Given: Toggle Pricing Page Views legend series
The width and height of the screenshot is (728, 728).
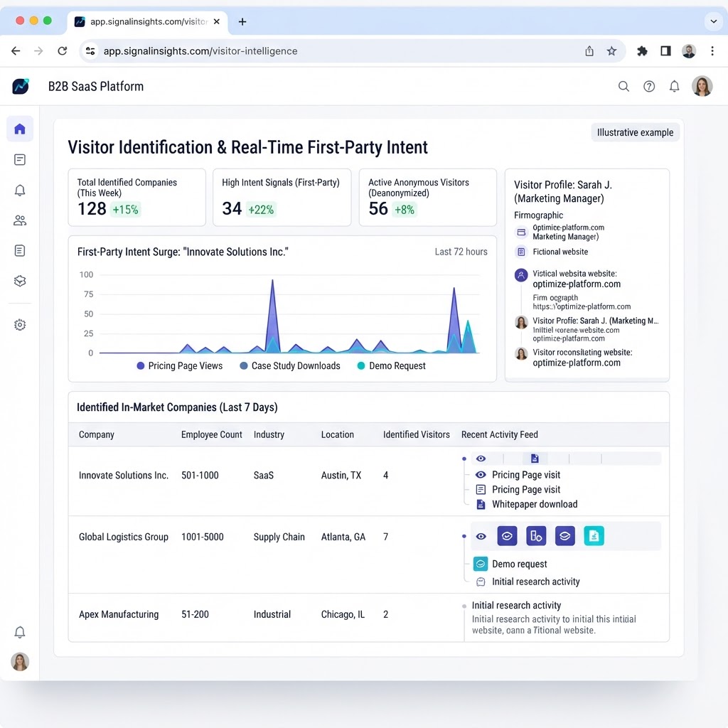Looking at the screenshot, I should click(180, 366).
